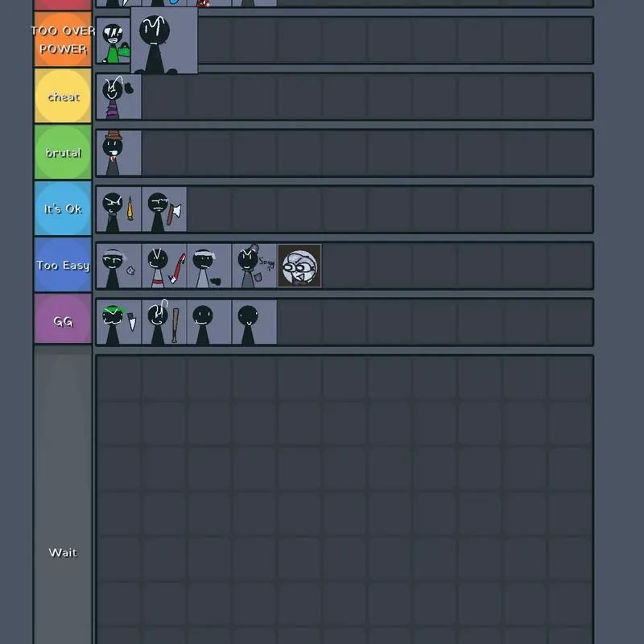
Task: Click the character with the red bloody blade
Action: click(x=164, y=266)
